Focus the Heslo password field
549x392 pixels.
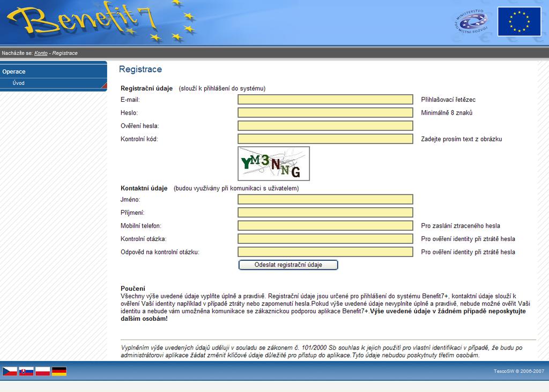pos(325,112)
